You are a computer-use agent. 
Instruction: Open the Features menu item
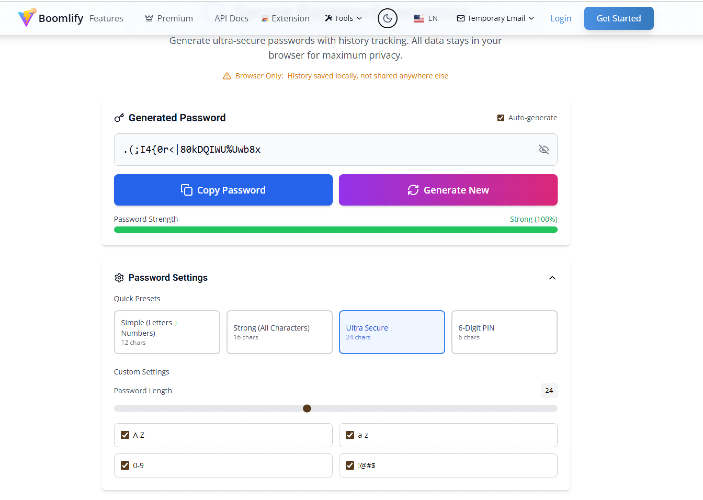tap(106, 18)
